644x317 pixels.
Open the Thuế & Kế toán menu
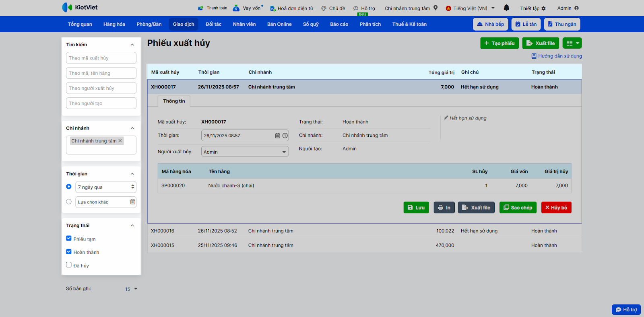[x=409, y=24]
